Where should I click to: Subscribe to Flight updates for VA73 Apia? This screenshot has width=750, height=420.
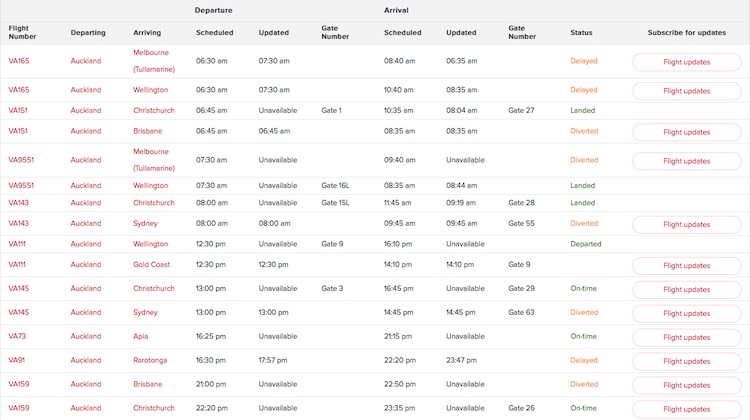[686, 337]
